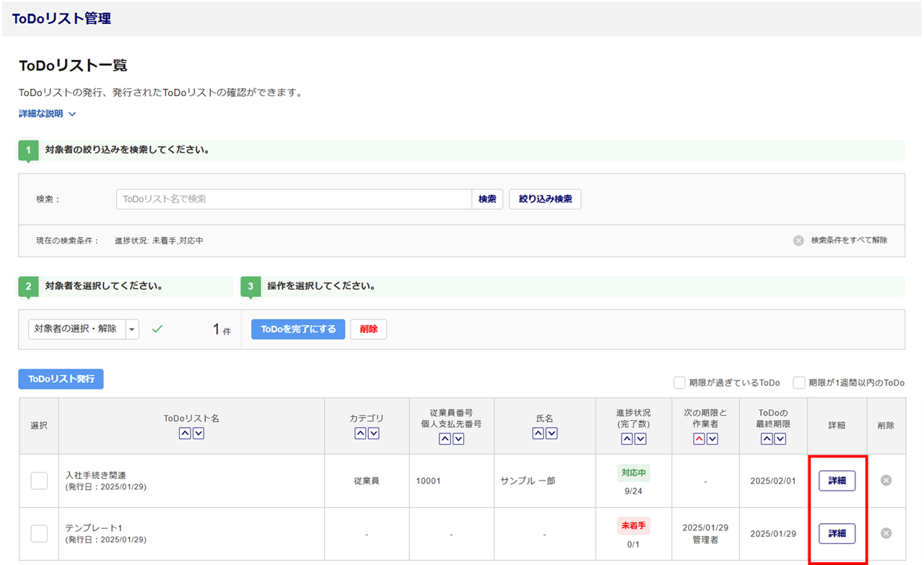Delete 入社手続き関連 row with x icon
Screen dimensions: 924x565
[886, 480]
